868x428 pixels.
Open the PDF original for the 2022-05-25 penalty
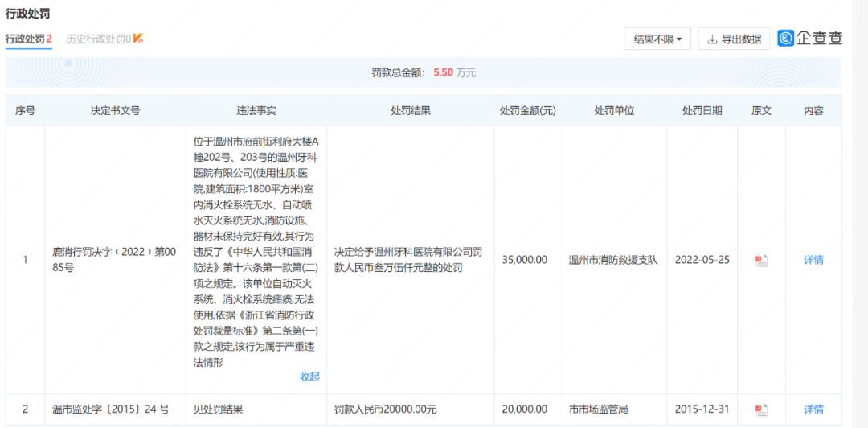click(761, 260)
